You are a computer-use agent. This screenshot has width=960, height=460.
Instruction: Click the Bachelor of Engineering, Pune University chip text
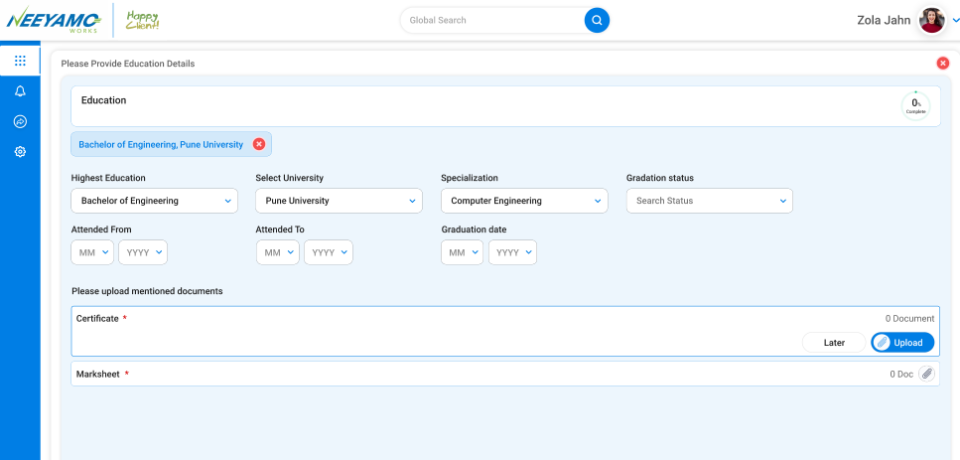pos(161,145)
